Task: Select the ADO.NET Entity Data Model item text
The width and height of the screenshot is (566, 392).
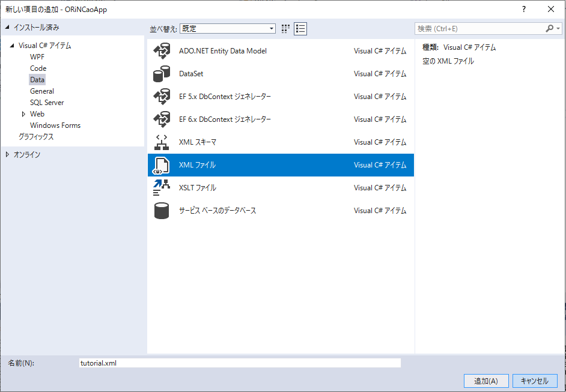Action: point(223,51)
